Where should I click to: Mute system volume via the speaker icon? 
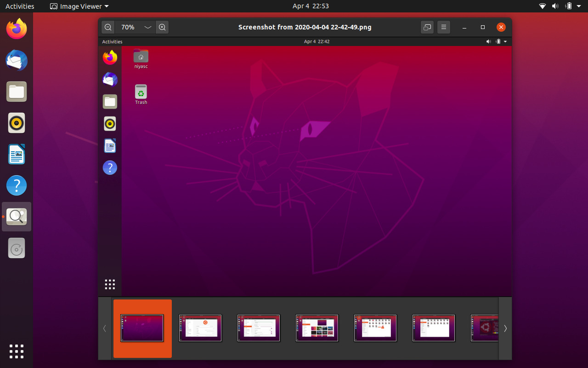(555, 6)
